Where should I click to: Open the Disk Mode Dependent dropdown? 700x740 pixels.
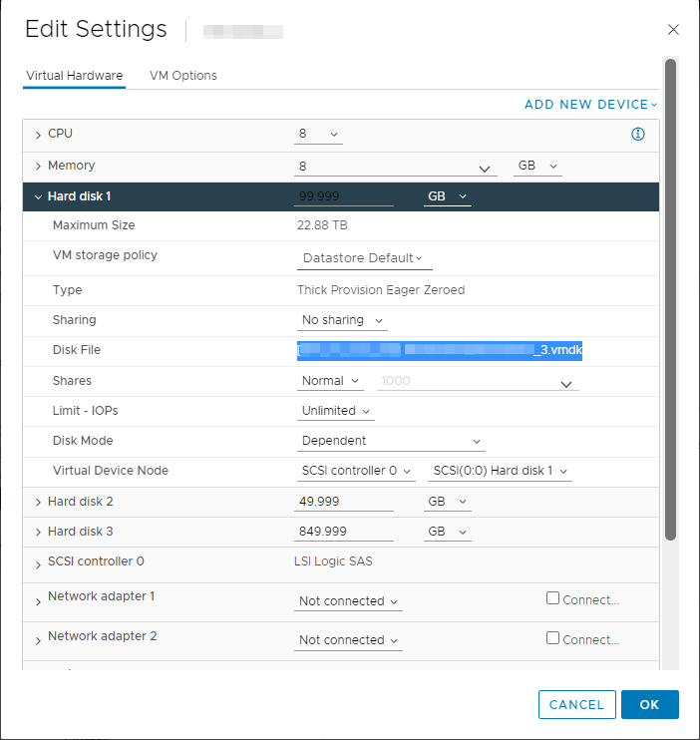(390, 441)
